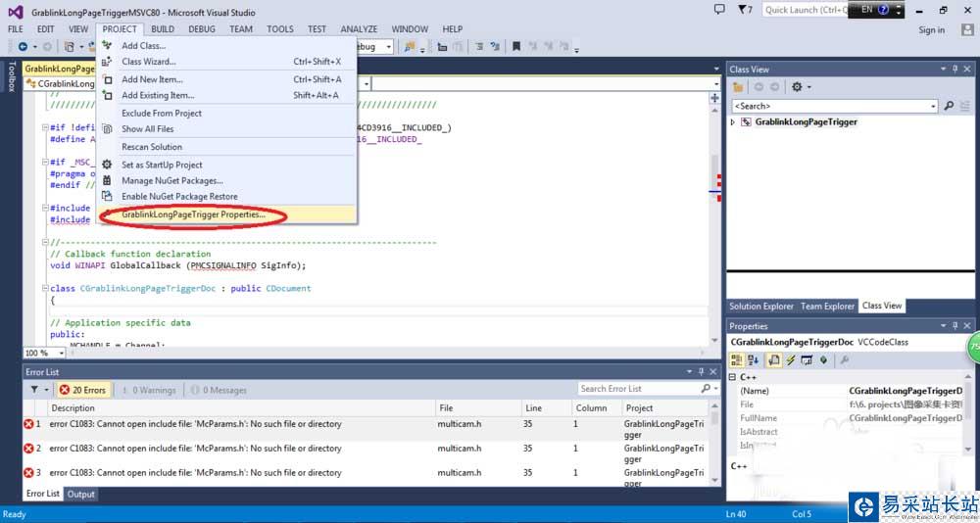
Task: Toggle the 0 Messages filter button
Action: [x=219, y=389]
